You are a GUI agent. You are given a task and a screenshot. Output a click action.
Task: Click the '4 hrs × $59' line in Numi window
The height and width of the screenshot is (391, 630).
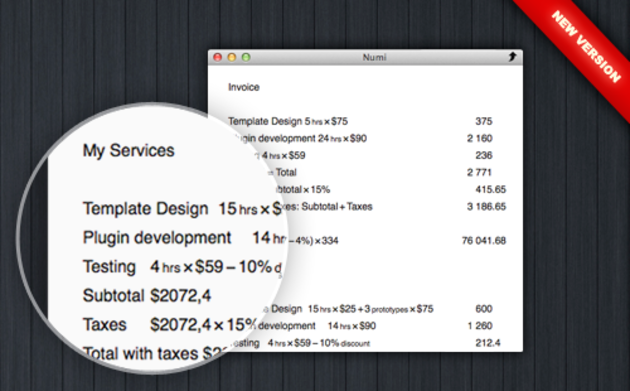(x=284, y=155)
